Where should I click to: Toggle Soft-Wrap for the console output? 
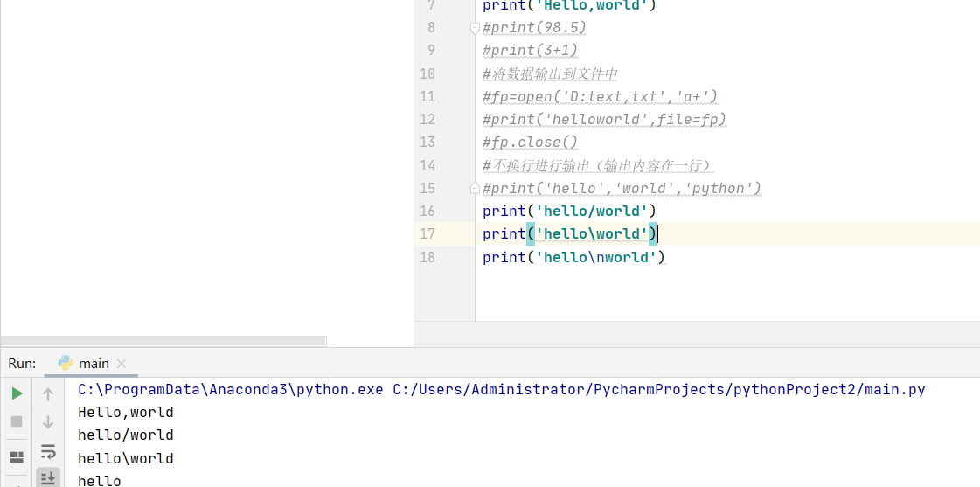pos(48,451)
